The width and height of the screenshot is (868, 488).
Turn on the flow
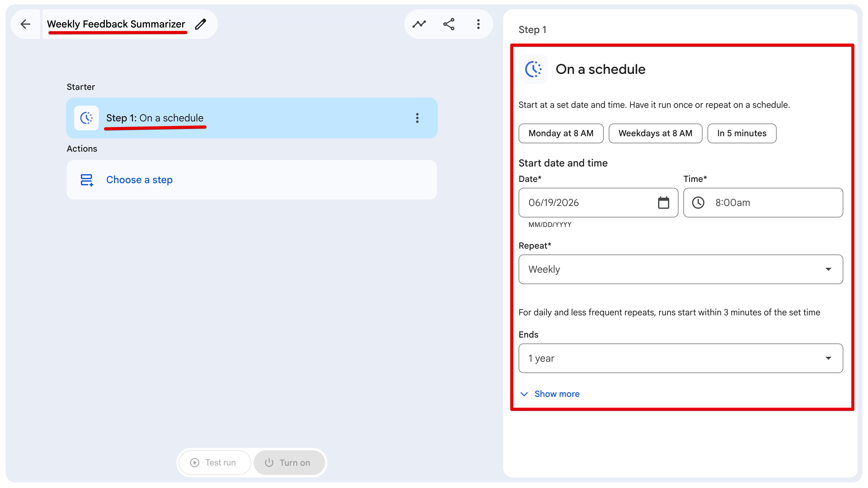(289, 462)
